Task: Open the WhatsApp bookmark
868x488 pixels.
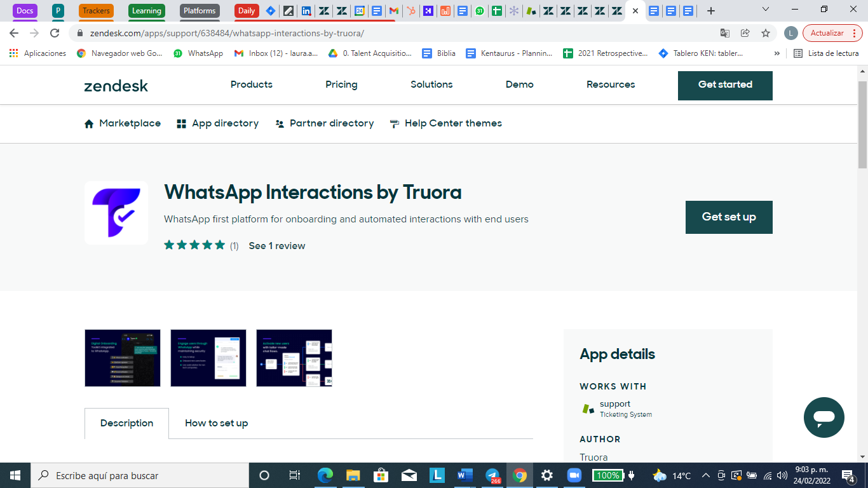Action: click(x=198, y=53)
